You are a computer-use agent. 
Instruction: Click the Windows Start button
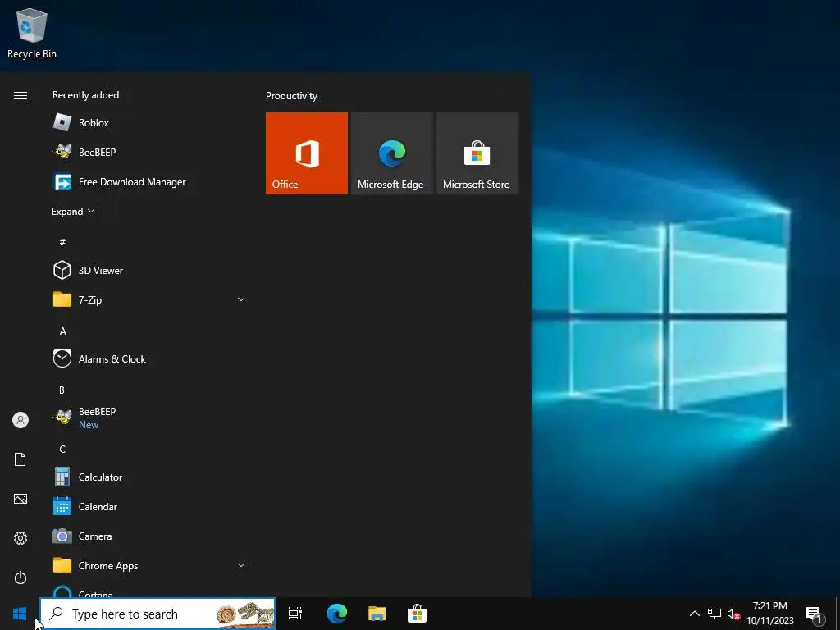[20, 614]
